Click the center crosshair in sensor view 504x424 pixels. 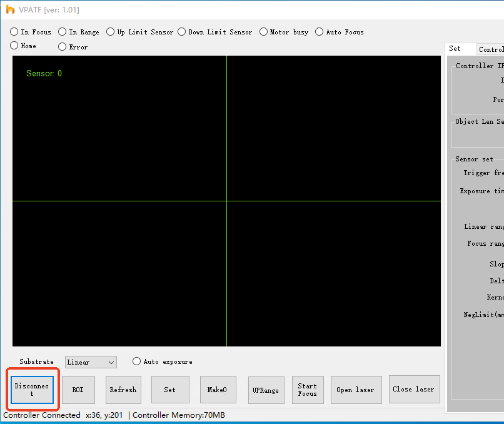click(226, 183)
